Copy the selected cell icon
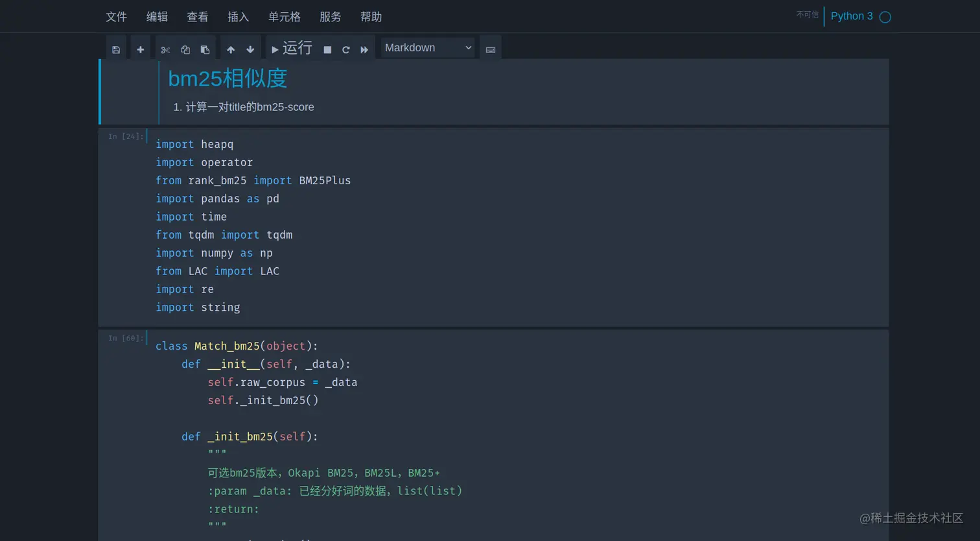 pos(185,49)
